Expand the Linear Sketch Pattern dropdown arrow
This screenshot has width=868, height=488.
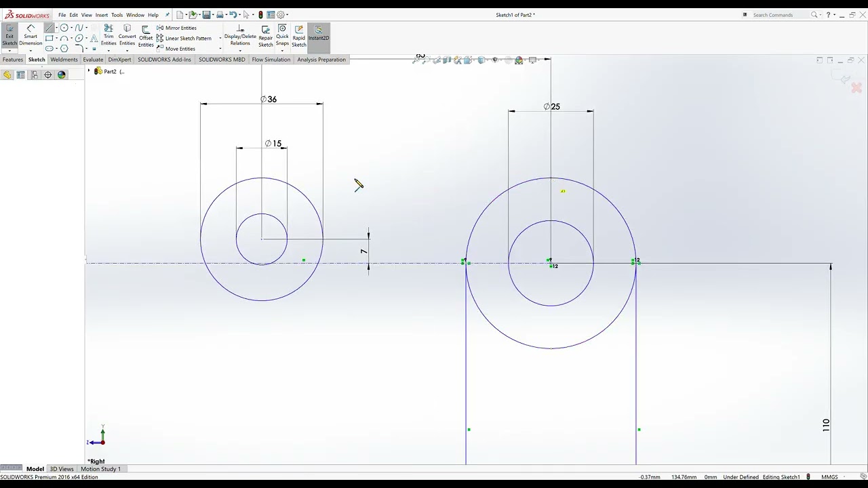click(x=220, y=39)
